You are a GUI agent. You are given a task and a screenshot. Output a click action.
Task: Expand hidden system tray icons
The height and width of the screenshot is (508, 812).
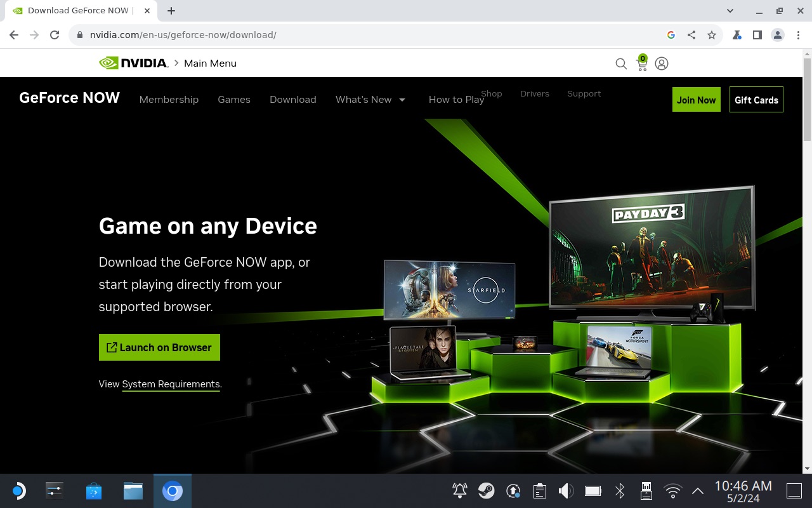(x=698, y=490)
